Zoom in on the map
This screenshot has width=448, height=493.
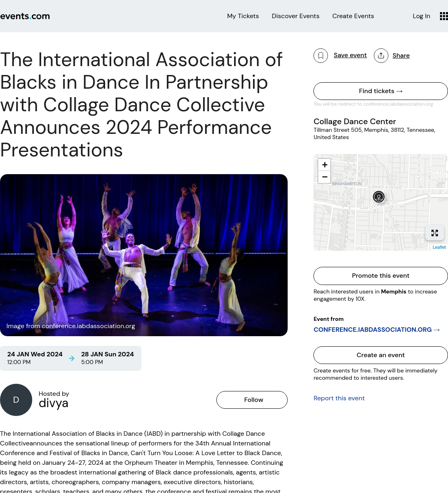(324, 165)
